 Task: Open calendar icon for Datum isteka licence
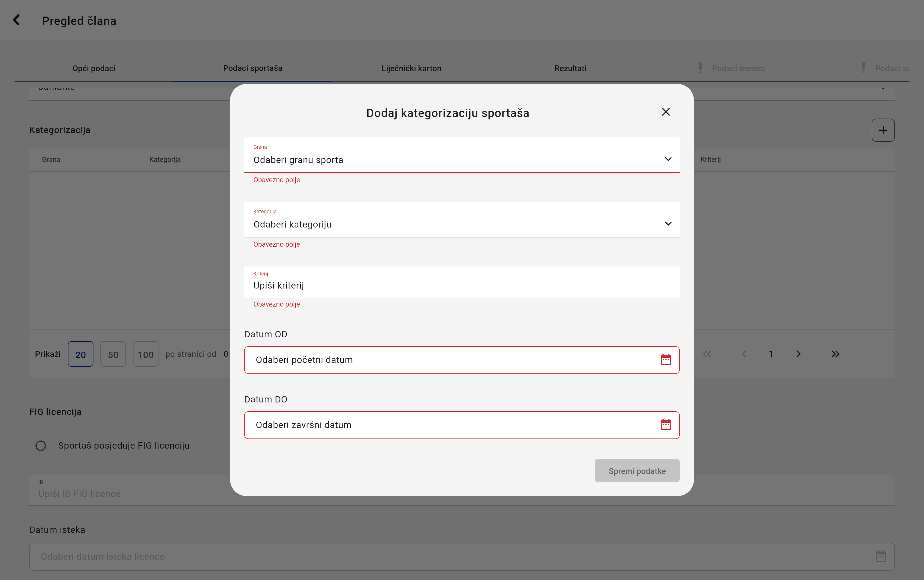881,556
